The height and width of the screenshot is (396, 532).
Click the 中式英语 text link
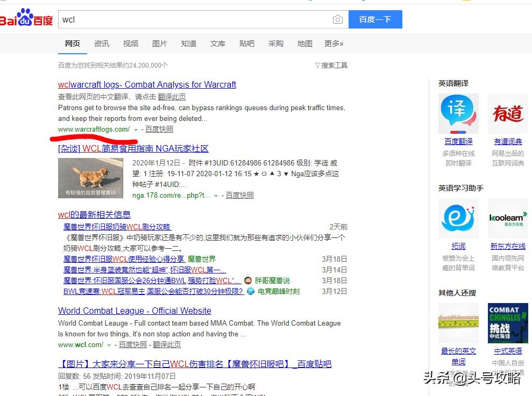click(x=508, y=351)
